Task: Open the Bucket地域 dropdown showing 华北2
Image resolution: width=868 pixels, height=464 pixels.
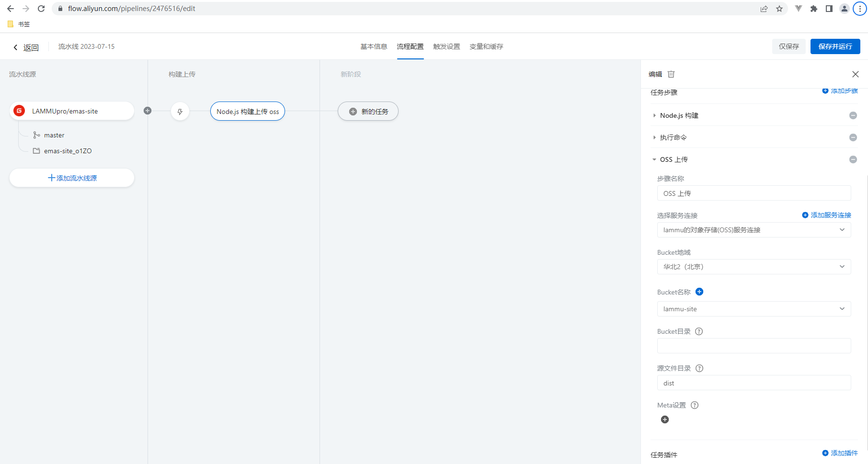Action: [754, 267]
